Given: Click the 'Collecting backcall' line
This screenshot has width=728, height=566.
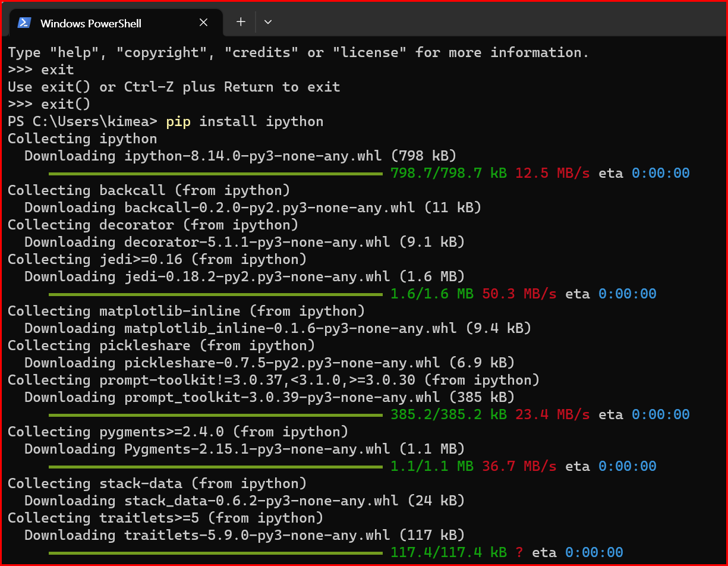Looking at the screenshot, I should pyautogui.click(x=149, y=190).
